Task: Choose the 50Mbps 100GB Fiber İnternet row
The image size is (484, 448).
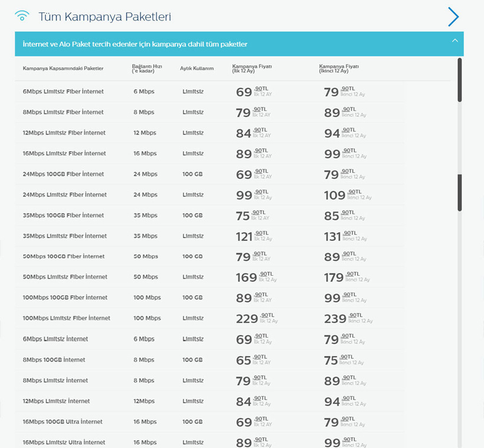Action: pyautogui.click(x=64, y=257)
